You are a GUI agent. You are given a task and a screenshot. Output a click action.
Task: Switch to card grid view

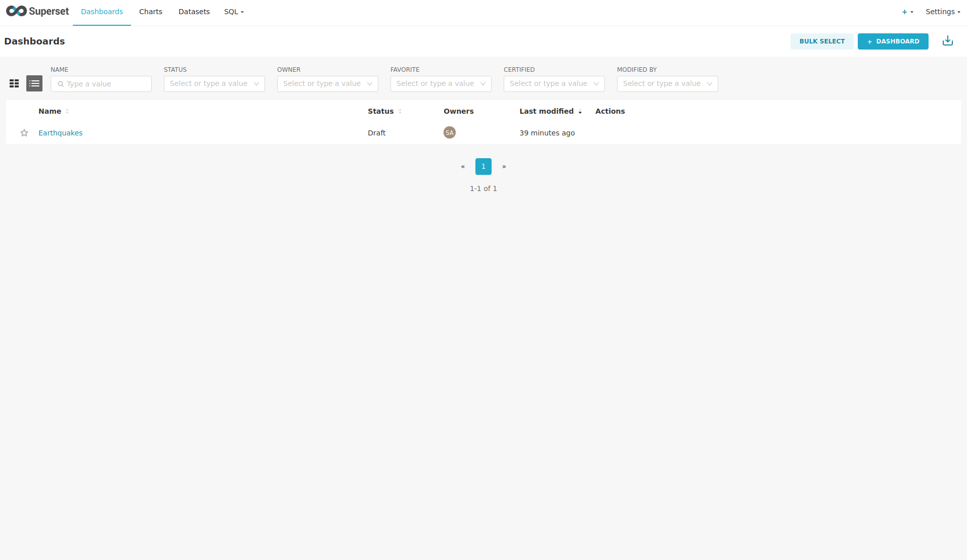point(14,83)
